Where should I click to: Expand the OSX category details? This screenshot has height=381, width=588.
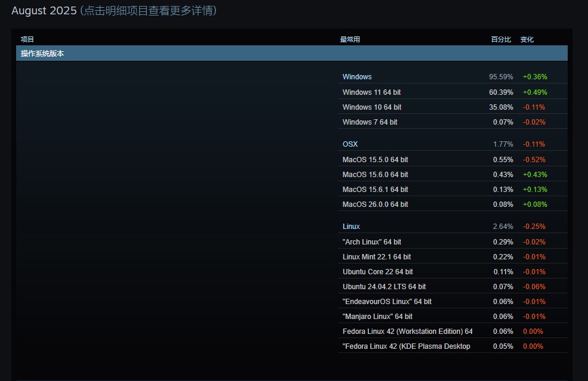pos(350,144)
